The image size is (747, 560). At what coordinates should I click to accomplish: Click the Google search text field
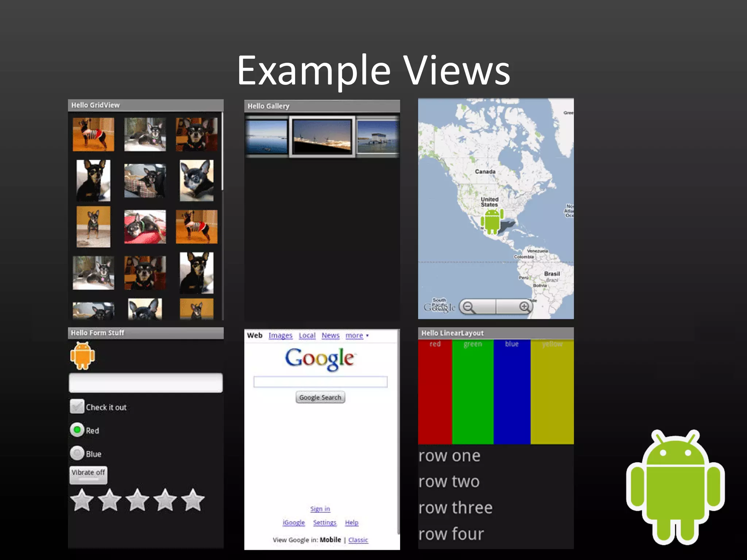coord(320,382)
